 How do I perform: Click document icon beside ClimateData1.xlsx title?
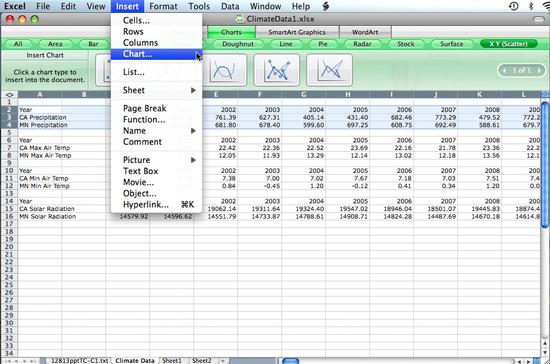point(240,19)
